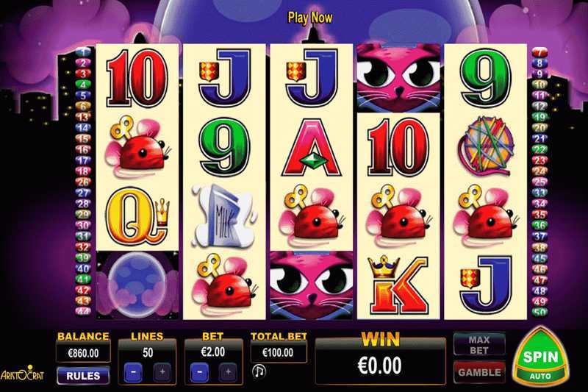Click the Aristocrat logo
Screen dimensions: 588x392
click(23, 374)
